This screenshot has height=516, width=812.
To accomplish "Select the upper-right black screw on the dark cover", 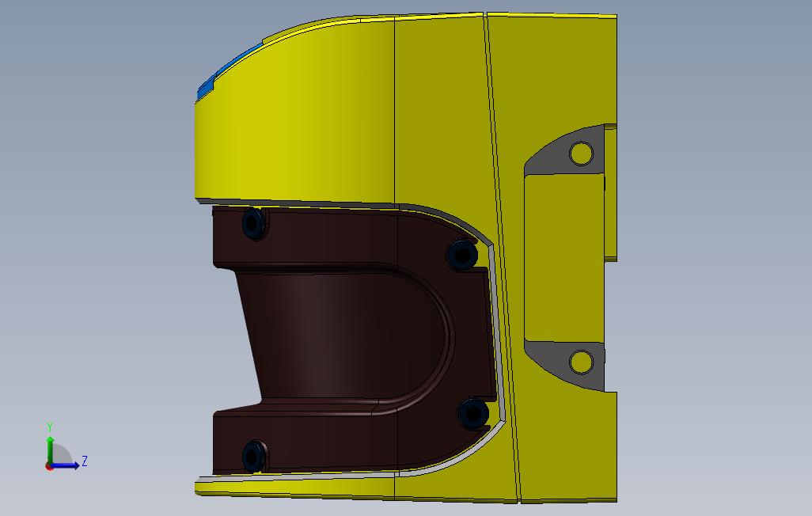I will pyautogui.click(x=461, y=254).
